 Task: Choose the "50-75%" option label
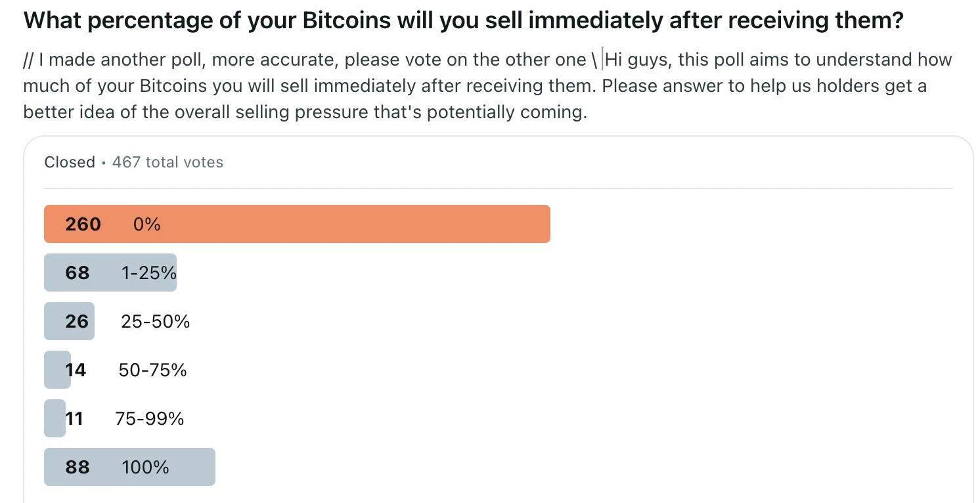pos(152,370)
